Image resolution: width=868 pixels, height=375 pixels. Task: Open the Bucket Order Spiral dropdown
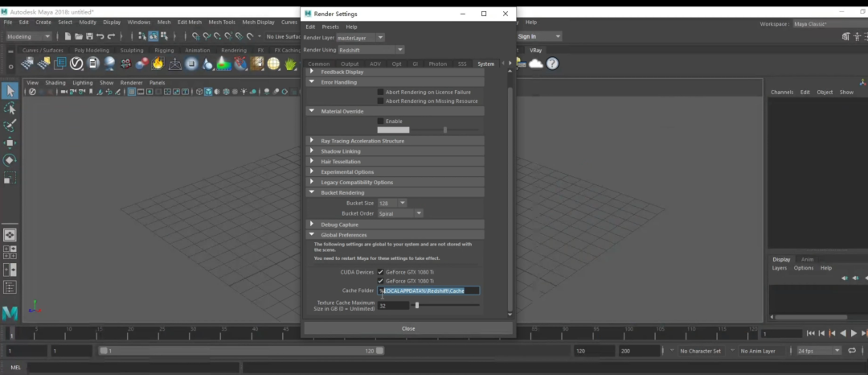click(x=400, y=213)
